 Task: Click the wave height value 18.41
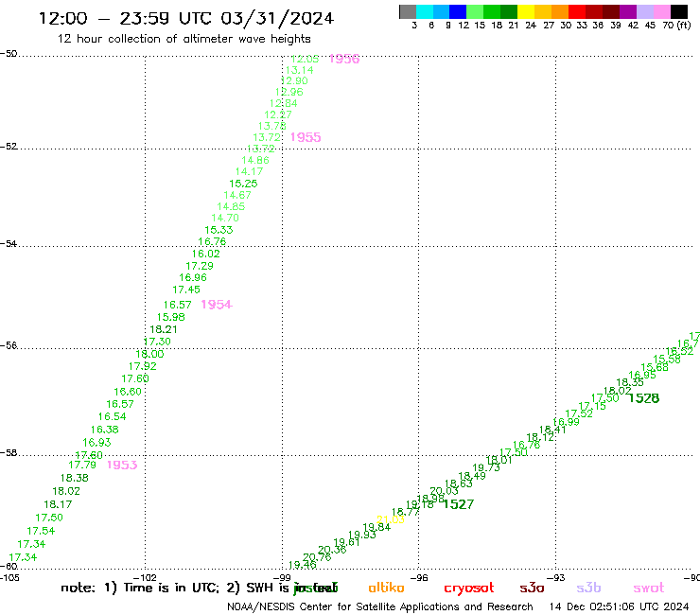click(552, 430)
